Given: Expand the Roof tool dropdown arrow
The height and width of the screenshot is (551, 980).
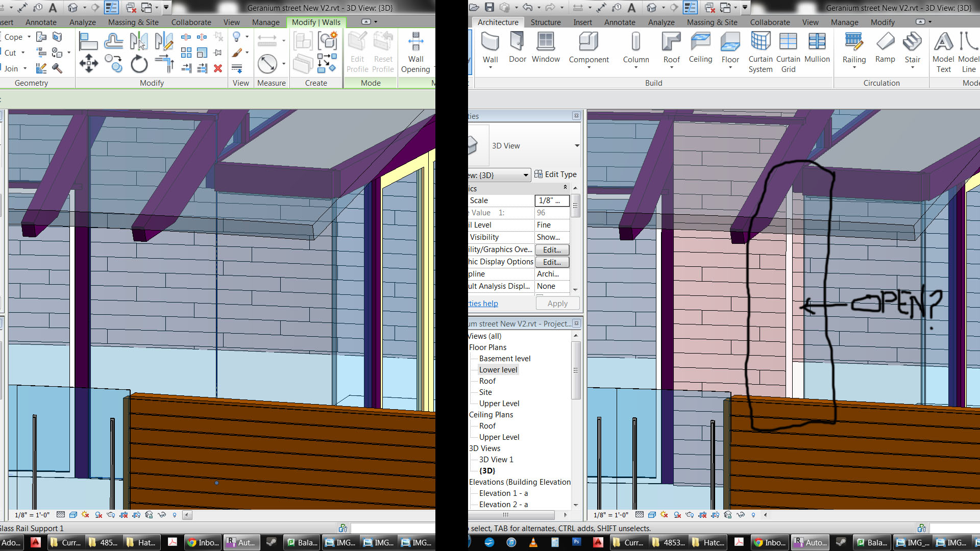Looking at the screenshot, I should coord(671,68).
